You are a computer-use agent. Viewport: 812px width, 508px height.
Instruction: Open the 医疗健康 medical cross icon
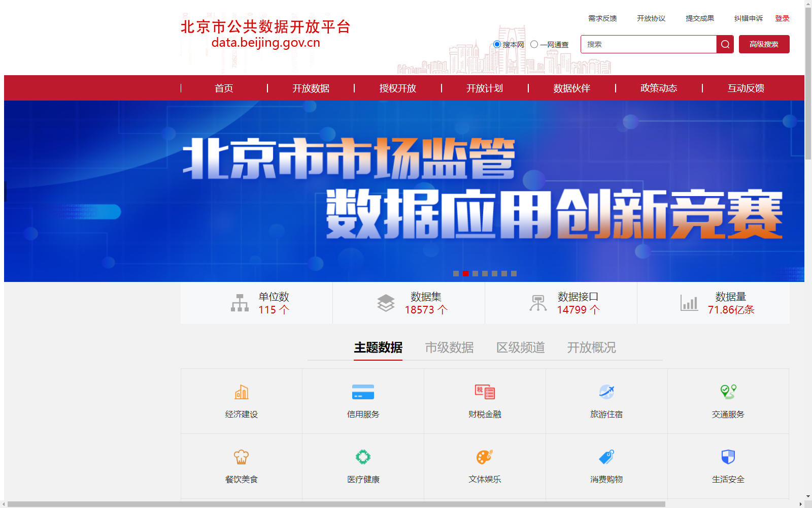pyautogui.click(x=363, y=457)
